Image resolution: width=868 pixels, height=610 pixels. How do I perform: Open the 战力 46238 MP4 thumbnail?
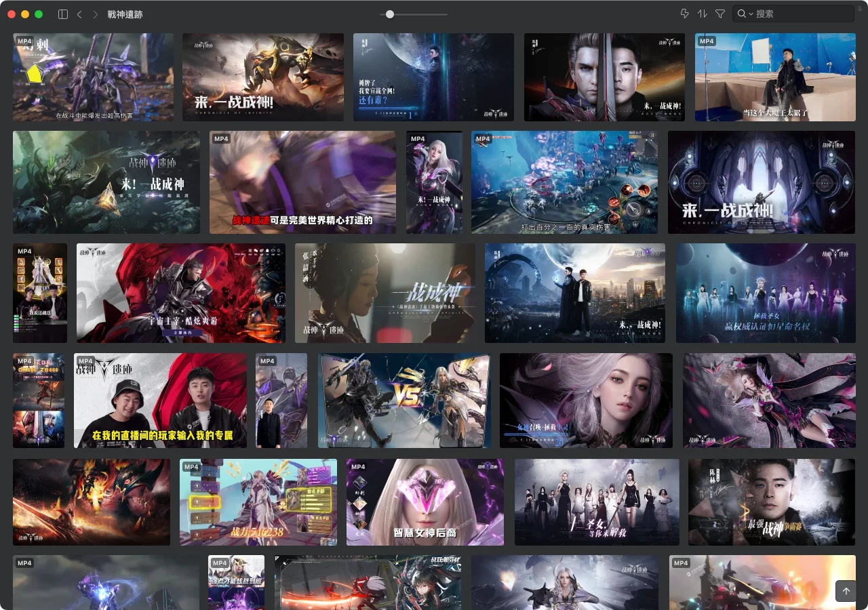pos(258,502)
